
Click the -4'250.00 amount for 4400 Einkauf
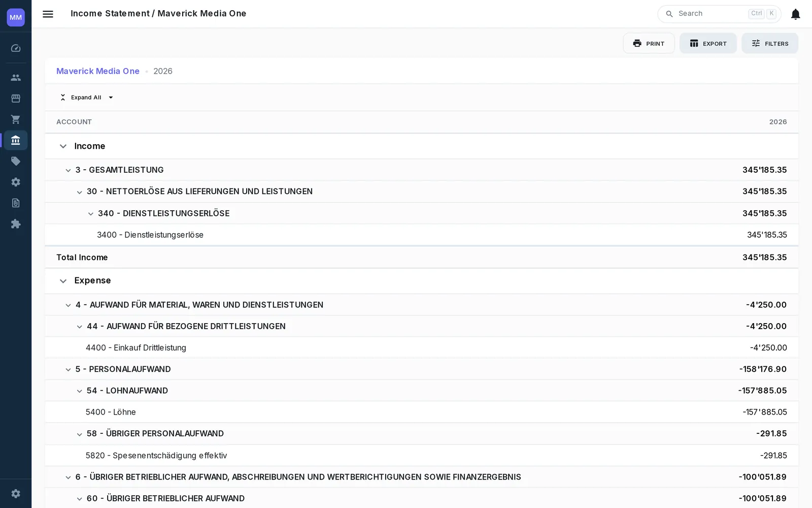click(x=768, y=347)
